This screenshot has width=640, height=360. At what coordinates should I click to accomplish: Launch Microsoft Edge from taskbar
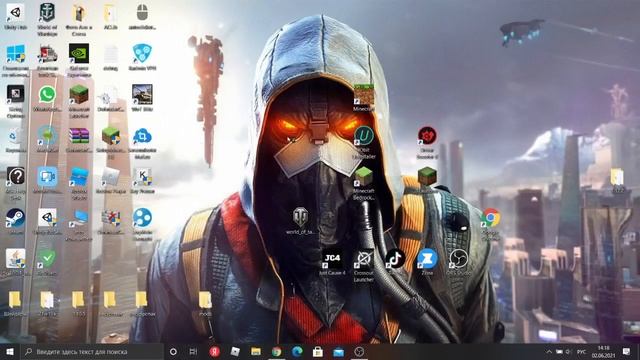[297, 351]
